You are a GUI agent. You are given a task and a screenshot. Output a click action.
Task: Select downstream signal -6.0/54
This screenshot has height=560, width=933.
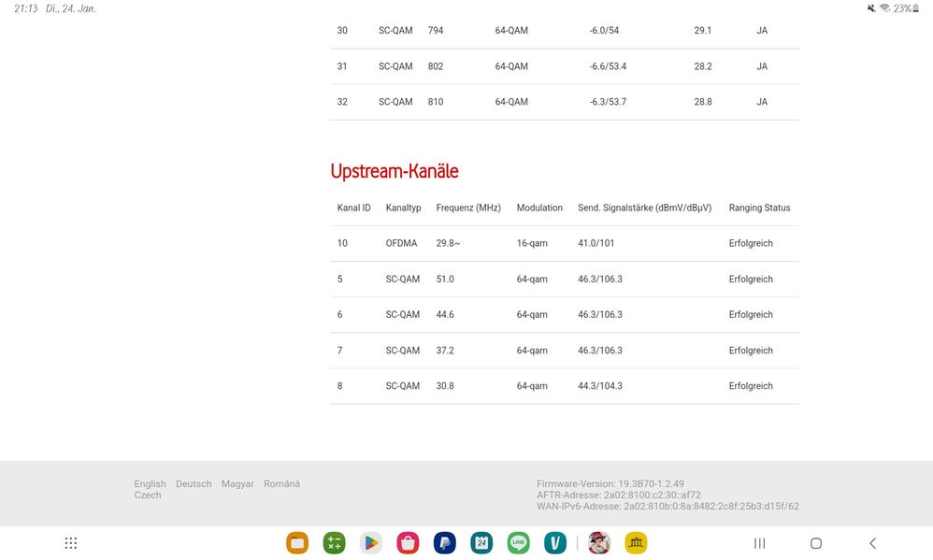tap(604, 30)
